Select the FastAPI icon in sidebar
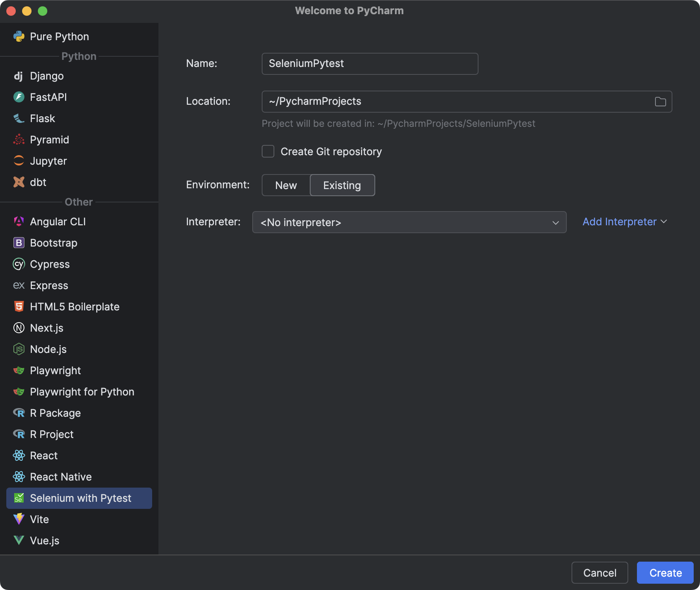The width and height of the screenshot is (700, 590). click(x=19, y=97)
